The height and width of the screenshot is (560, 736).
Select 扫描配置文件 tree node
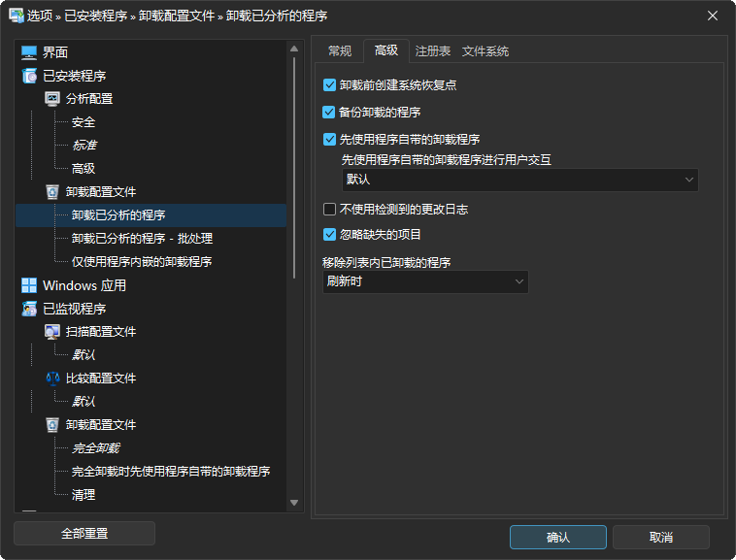(x=101, y=332)
